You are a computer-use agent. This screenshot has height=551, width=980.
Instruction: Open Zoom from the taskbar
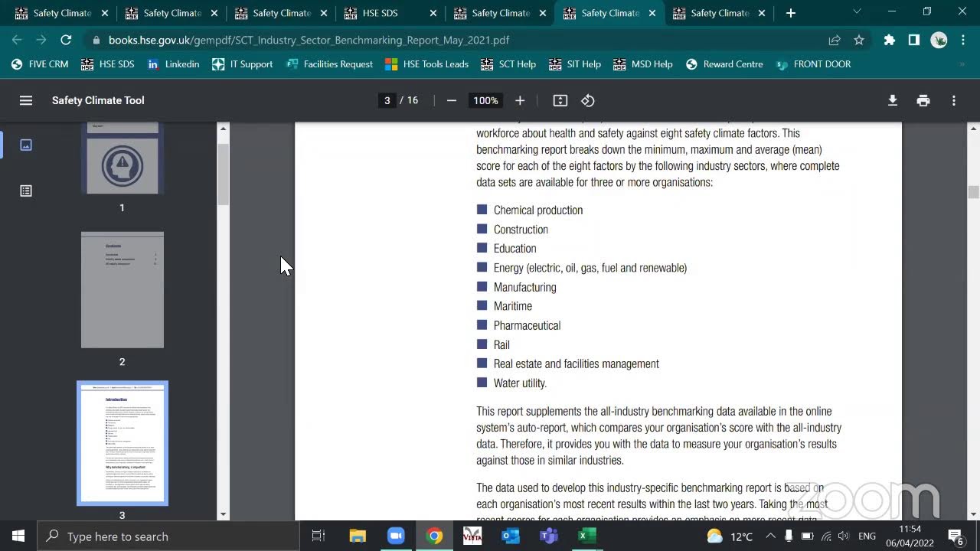pyautogui.click(x=396, y=536)
